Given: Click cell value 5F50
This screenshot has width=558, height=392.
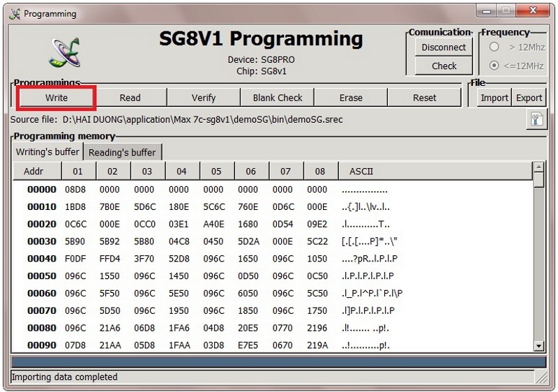Looking at the screenshot, I should click(110, 293).
